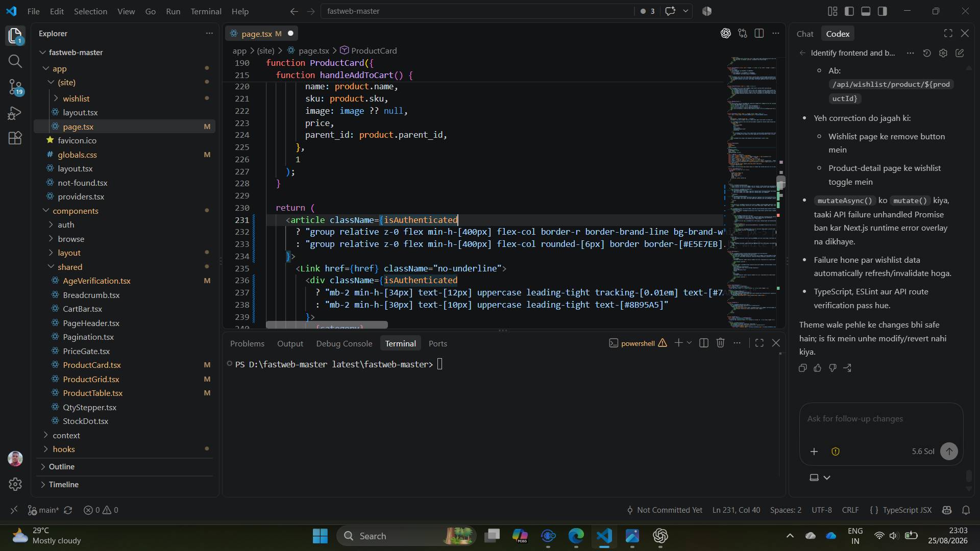This screenshot has width=980, height=551.
Task: Copy the Codex response
Action: 803,368
